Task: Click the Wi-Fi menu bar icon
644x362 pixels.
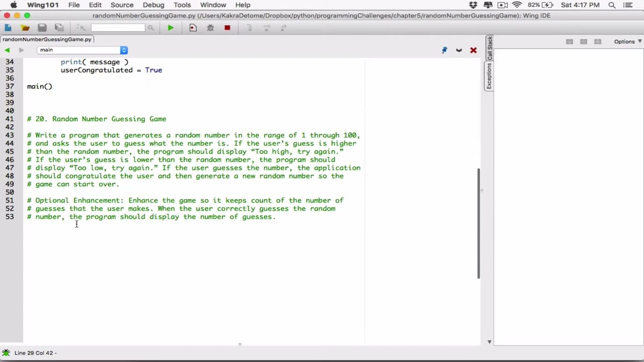Action: click(x=517, y=5)
